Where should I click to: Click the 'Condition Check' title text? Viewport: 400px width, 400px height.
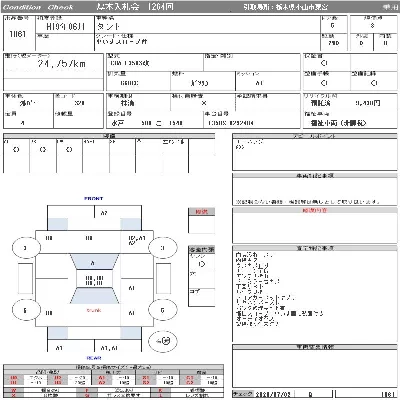(38, 7)
